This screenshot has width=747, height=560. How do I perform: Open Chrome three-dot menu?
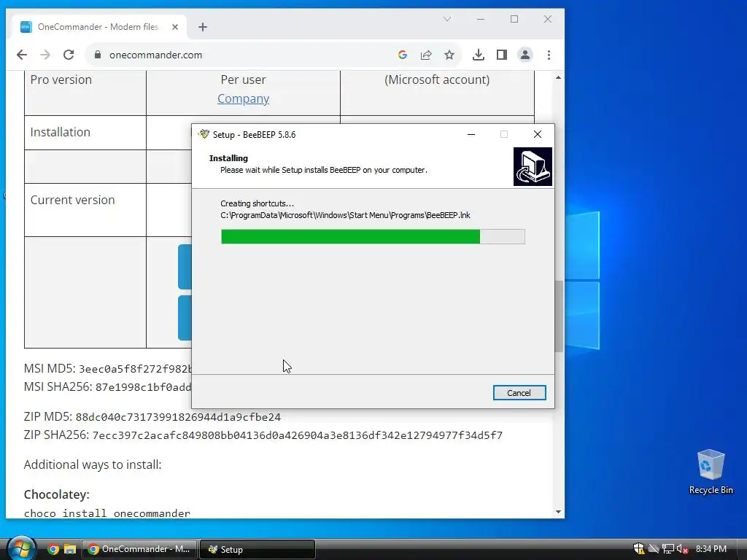pyautogui.click(x=549, y=55)
